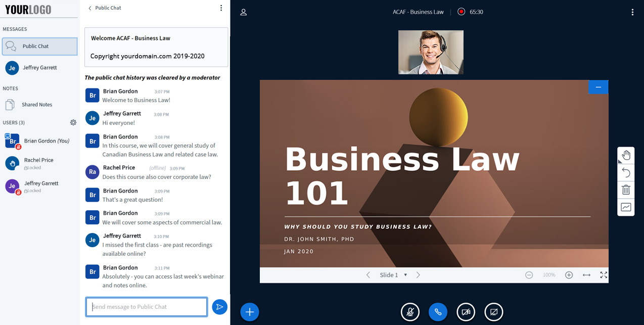Click the message input field
Viewport: 644px width, 325px height.
(x=147, y=307)
